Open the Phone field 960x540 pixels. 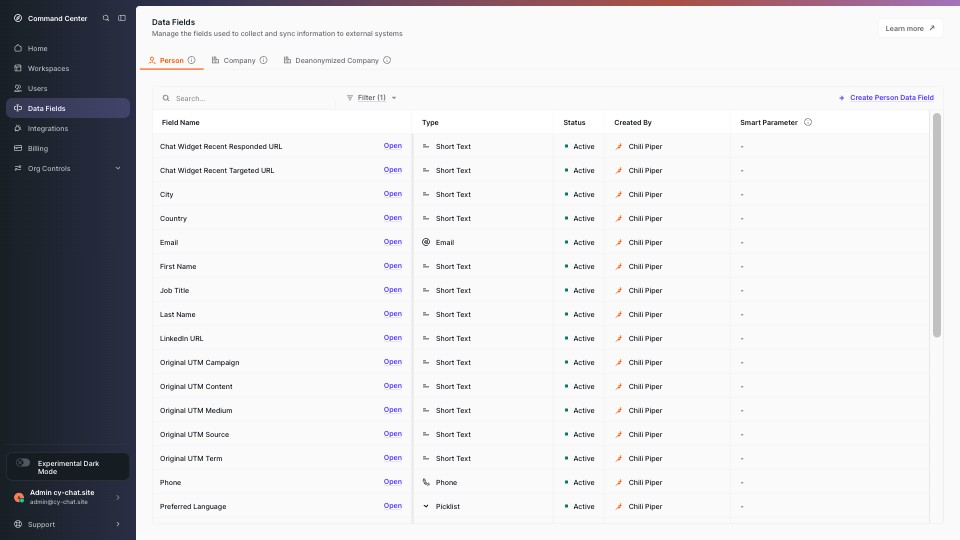pos(392,482)
